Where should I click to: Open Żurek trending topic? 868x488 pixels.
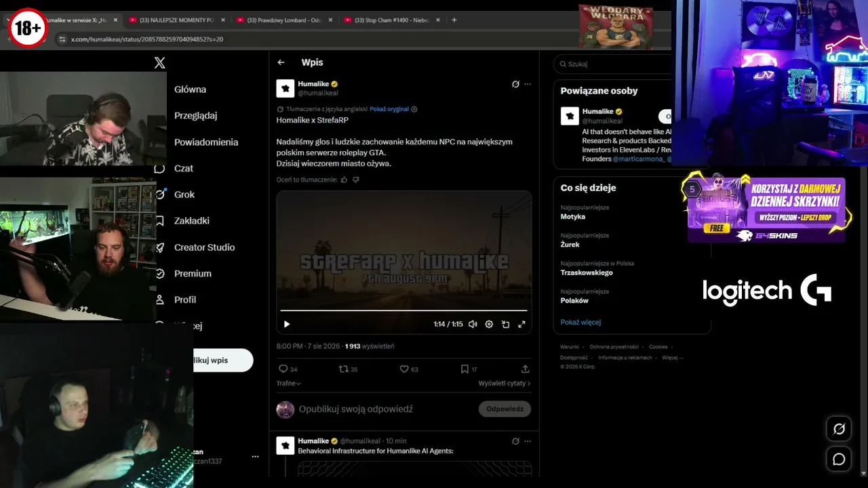tap(571, 245)
